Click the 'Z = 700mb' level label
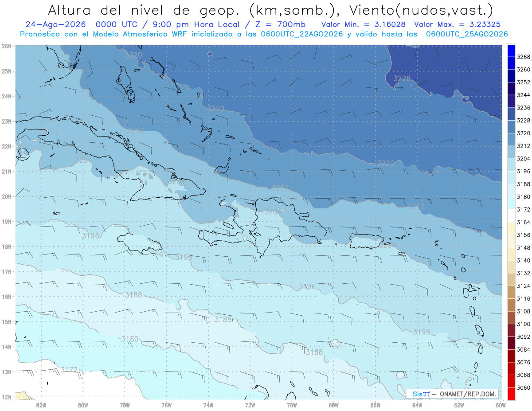 click(280, 25)
